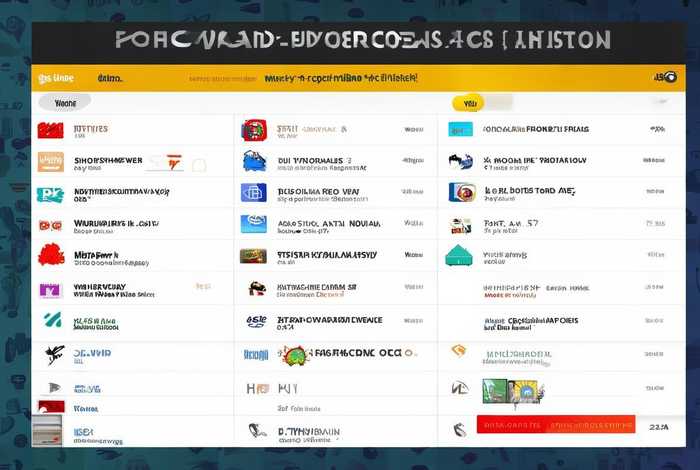This screenshot has height=470, width=700.
Task: Select the black bird-shaped icon on the left
Action: [53, 353]
